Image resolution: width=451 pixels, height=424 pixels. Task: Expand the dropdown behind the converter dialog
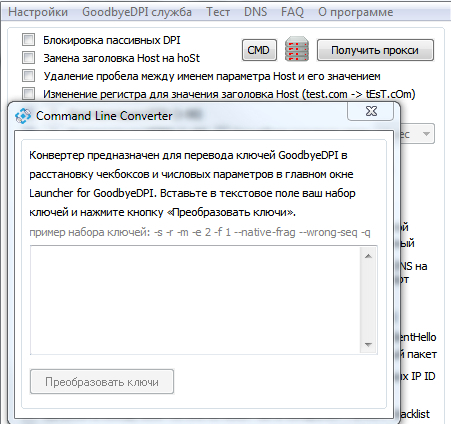pos(426,134)
